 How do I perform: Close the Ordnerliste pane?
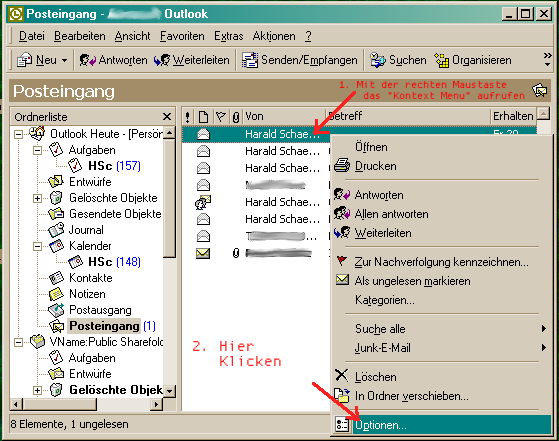(x=166, y=117)
